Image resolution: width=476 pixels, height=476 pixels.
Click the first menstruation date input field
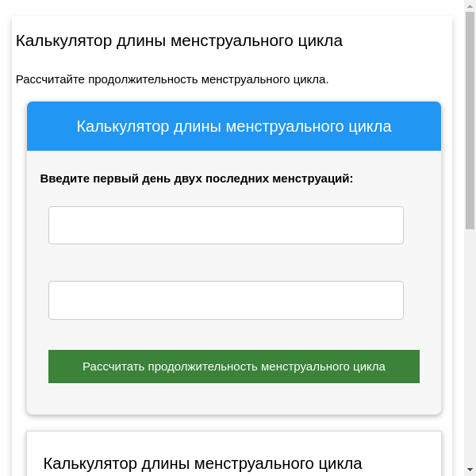click(x=225, y=225)
